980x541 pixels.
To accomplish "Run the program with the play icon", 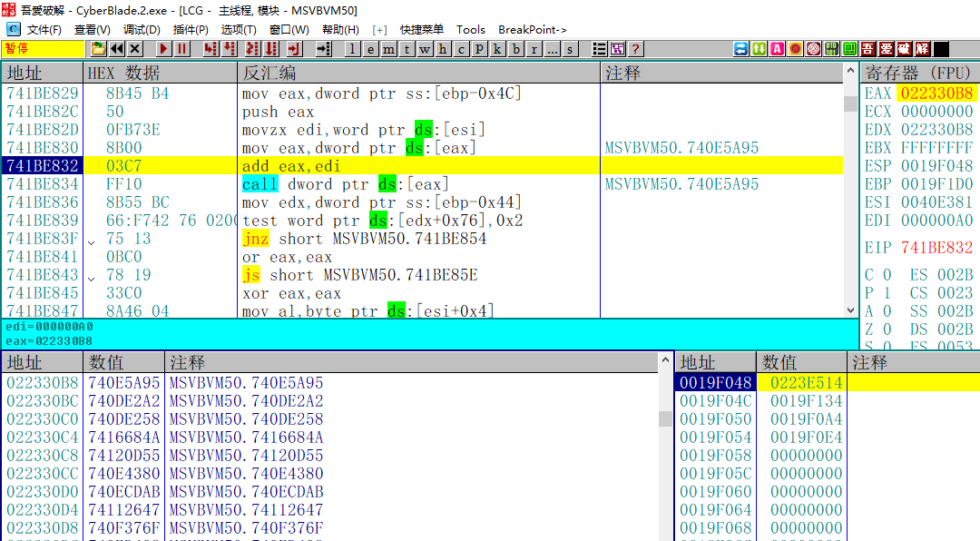I will (163, 49).
